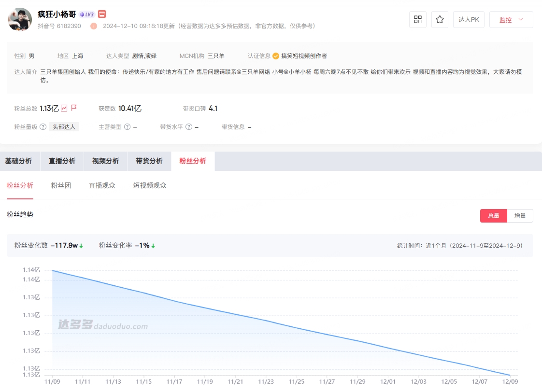Screen dimensions: 542x392
Task: Star this creator using the favorite icon
Action: coord(440,19)
